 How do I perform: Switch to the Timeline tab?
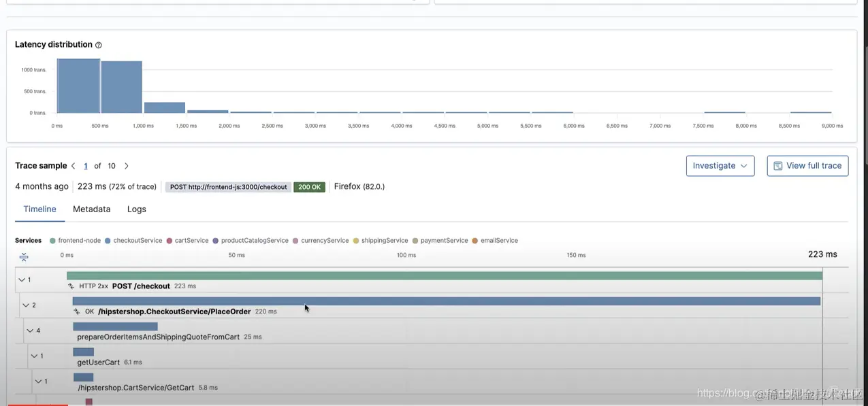(39, 209)
